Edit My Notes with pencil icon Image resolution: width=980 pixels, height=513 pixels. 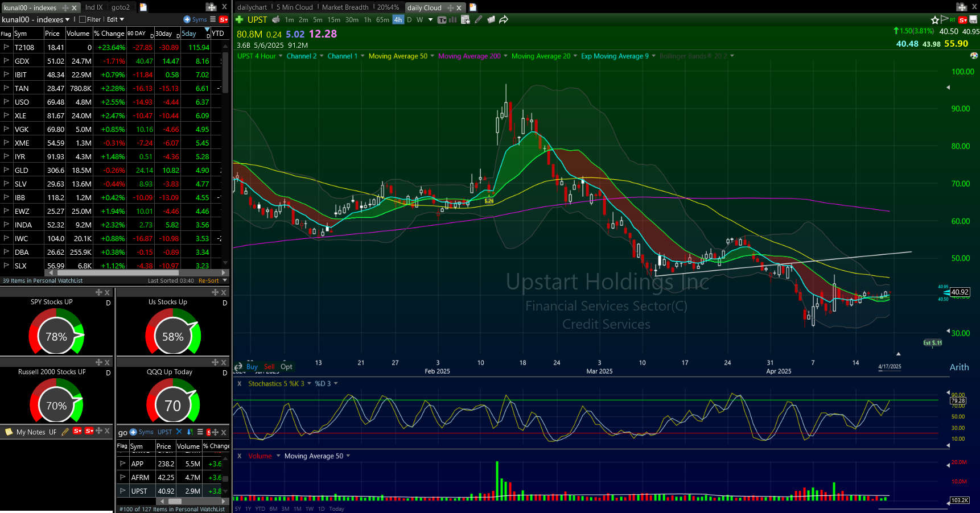[x=65, y=432]
